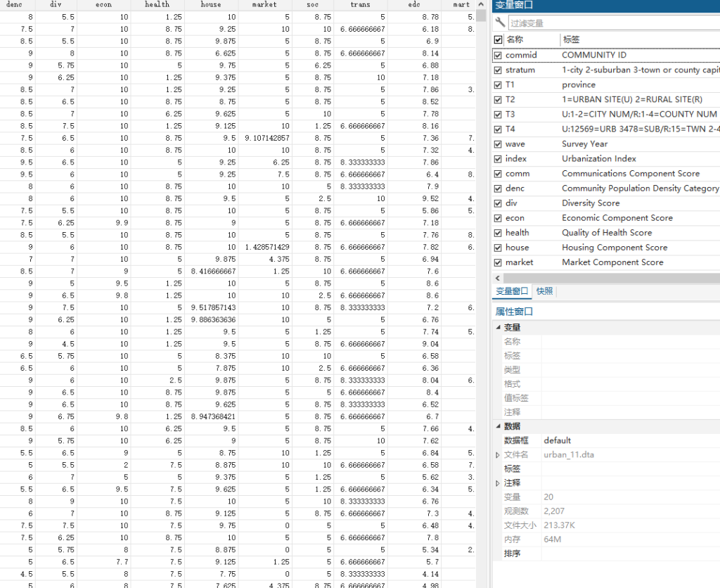Screen dimensions: 720x588
Task: Select the stratum variable row
Action: (606, 70)
